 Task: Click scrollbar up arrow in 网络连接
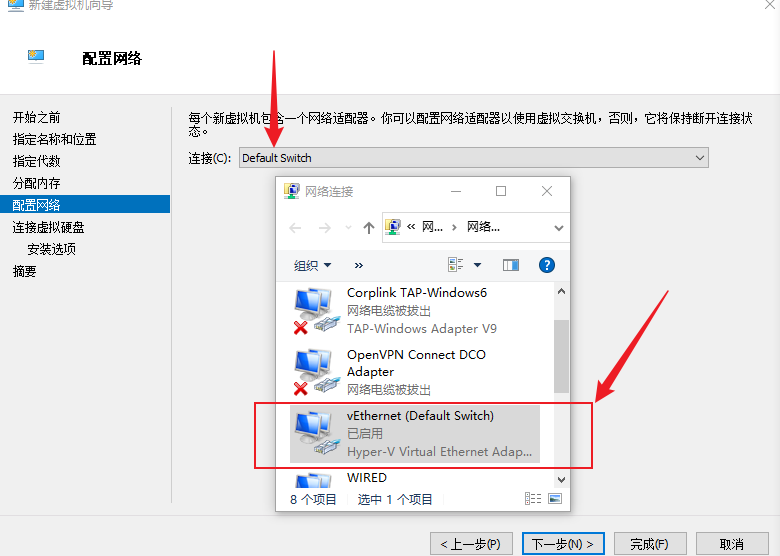(x=562, y=291)
